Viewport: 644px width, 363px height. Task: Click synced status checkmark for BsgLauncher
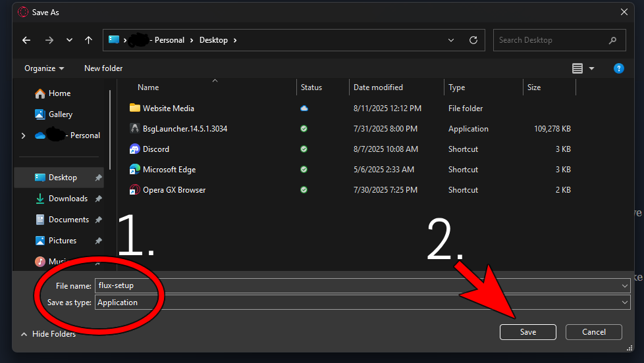pyautogui.click(x=304, y=129)
